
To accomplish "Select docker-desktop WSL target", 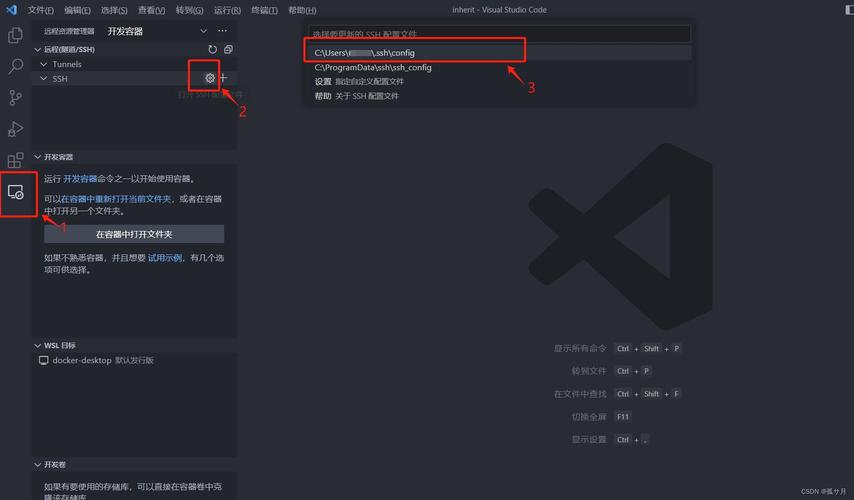I will tap(134, 361).
